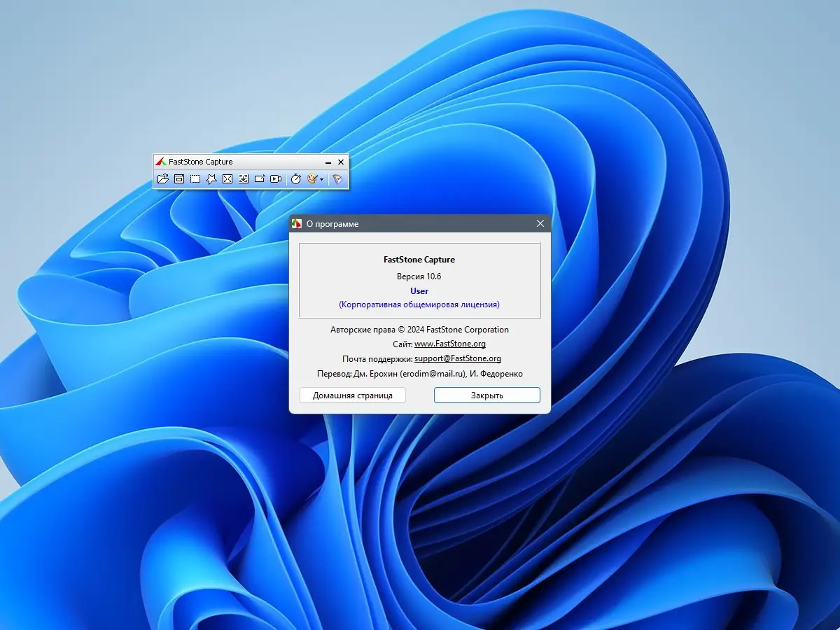Select Capture Rectangular Region tool
The height and width of the screenshot is (630, 840).
[x=195, y=179]
